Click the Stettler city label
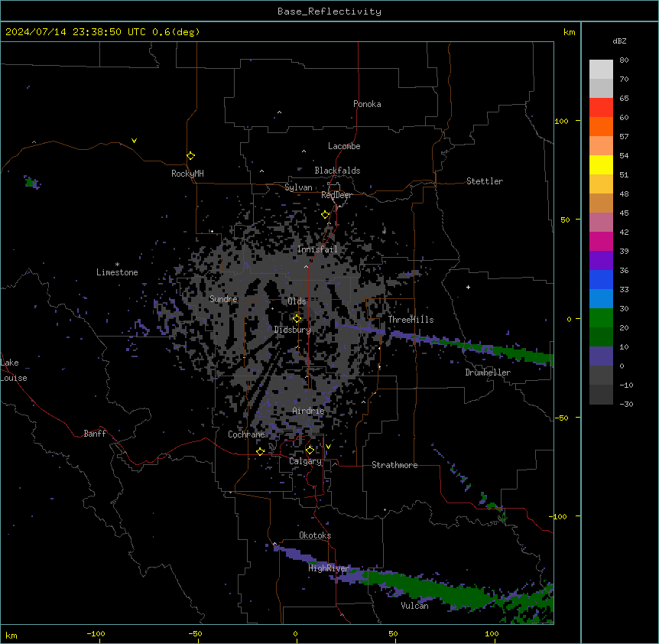Viewport: 659px width, 644px height. [485, 181]
